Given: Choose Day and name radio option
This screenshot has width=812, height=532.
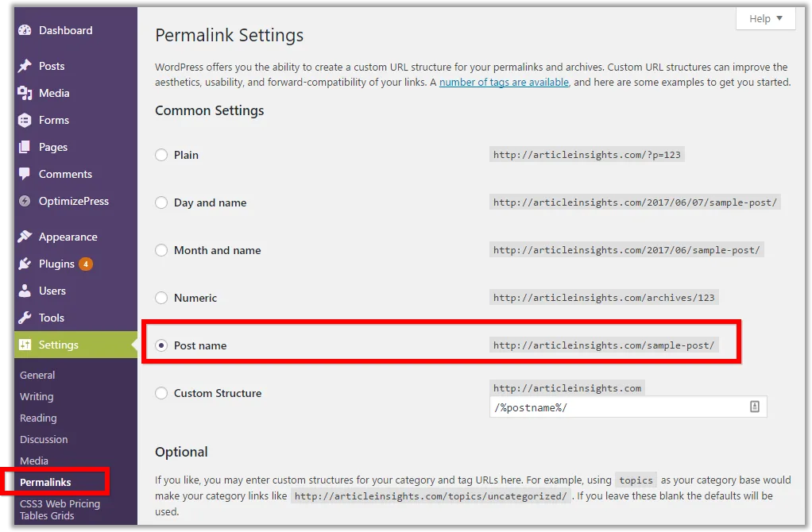Looking at the screenshot, I should click(x=161, y=202).
